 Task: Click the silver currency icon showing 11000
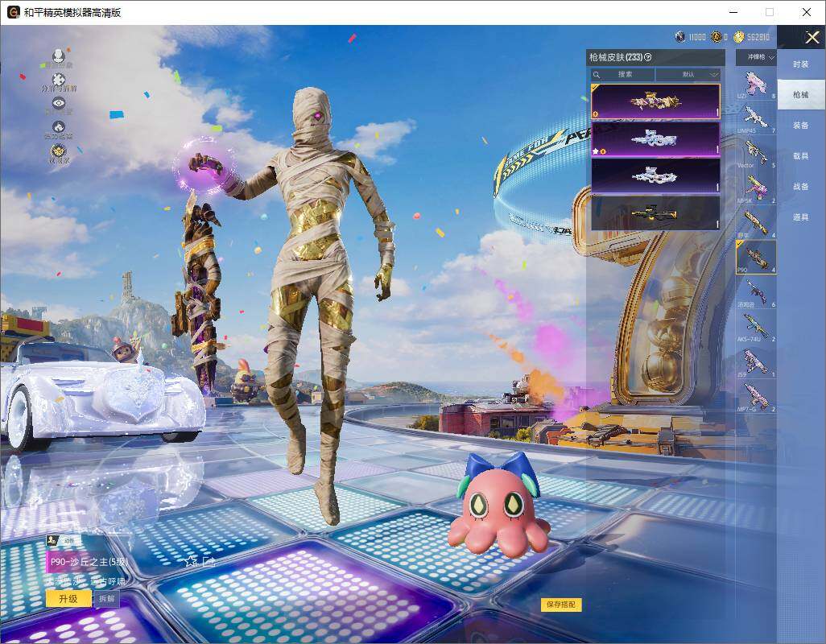[680, 37]
